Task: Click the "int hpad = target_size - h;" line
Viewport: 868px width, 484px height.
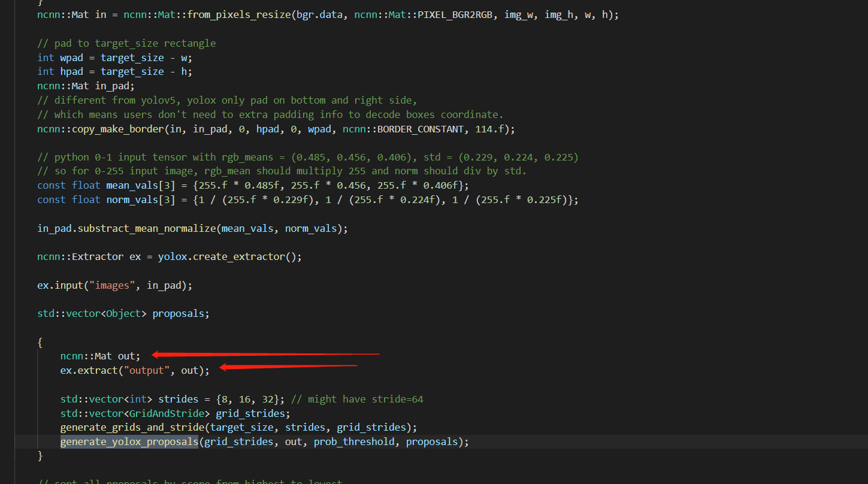Action: [x=114, y=72]
